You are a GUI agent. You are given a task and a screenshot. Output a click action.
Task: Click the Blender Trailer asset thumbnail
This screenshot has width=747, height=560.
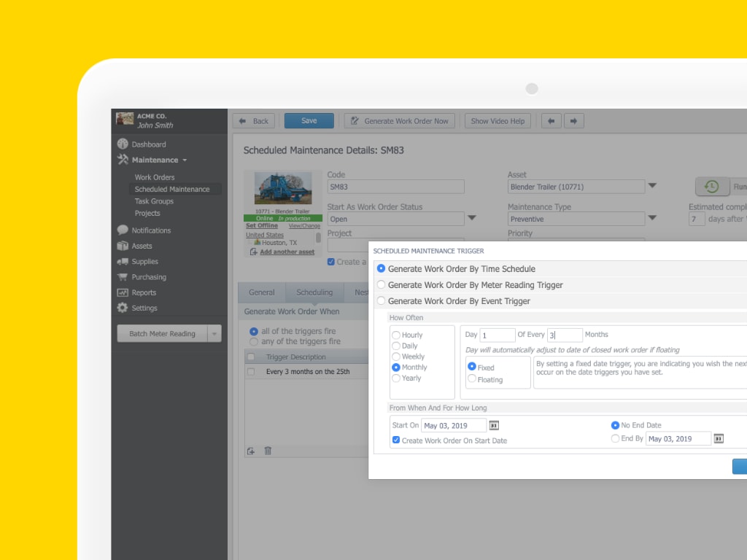283,188
